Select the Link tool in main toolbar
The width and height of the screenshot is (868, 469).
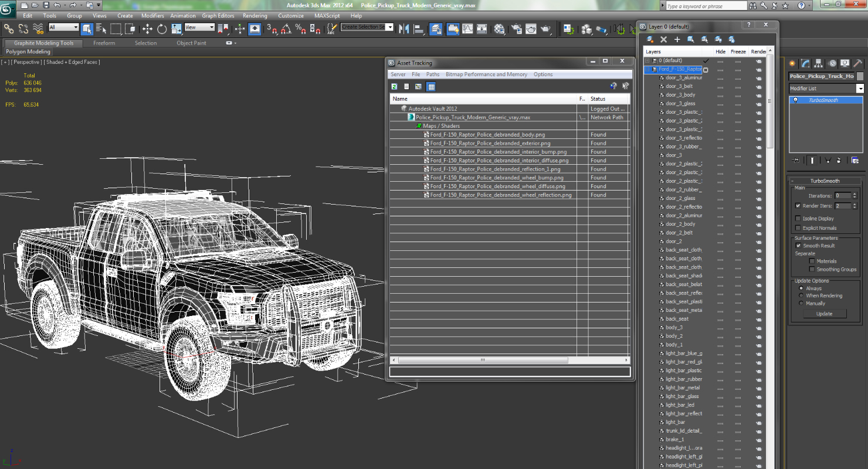(9, 28)
